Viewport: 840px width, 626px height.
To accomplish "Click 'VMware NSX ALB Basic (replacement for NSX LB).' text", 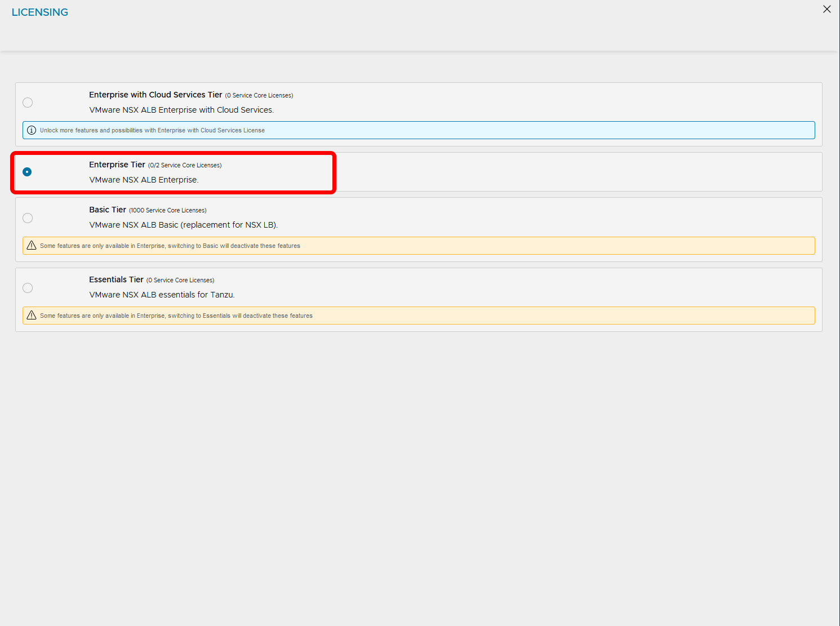I will click(184, 225).
